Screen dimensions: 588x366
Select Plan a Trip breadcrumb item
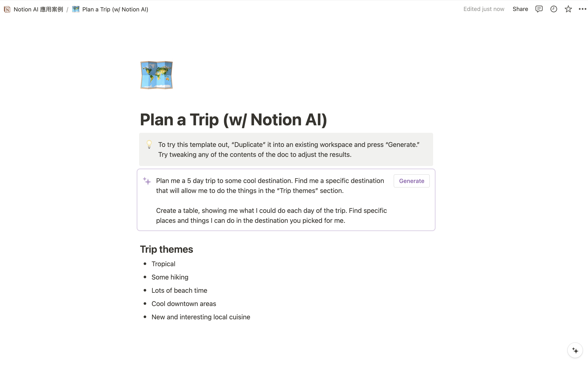tap(115, 9)
